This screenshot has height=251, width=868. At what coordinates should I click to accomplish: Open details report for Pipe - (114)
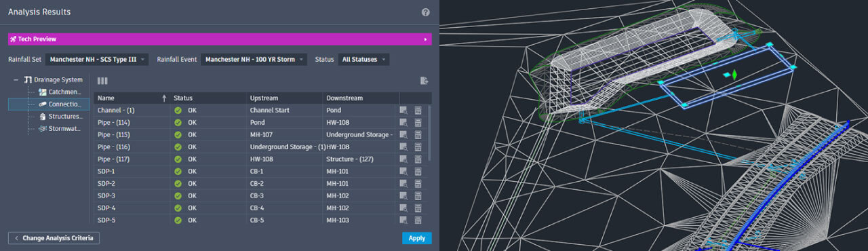pos(418,122)
